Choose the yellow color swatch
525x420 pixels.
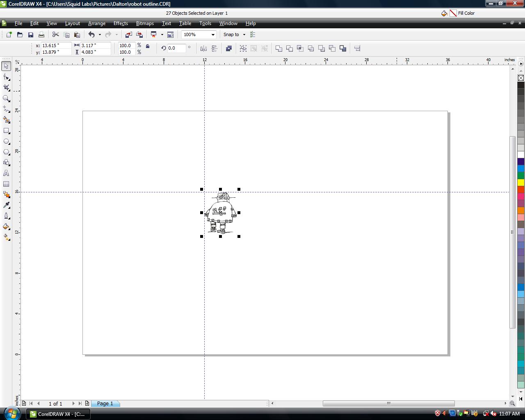pyautogui.click(x=521, y=182)
